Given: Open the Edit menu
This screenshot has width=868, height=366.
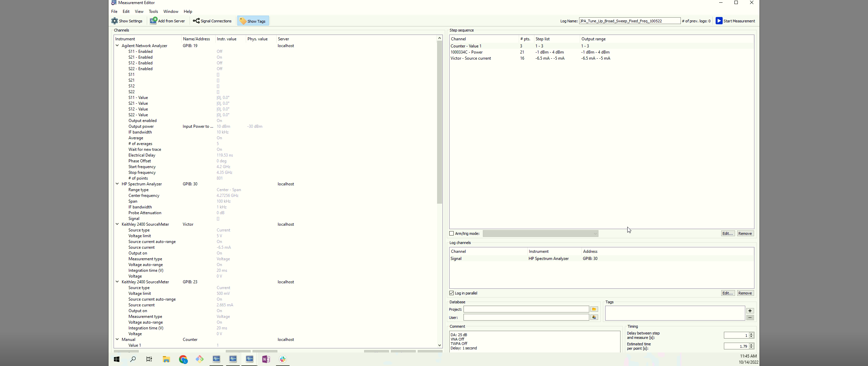Looking at the screenshot, I should 126,12.
